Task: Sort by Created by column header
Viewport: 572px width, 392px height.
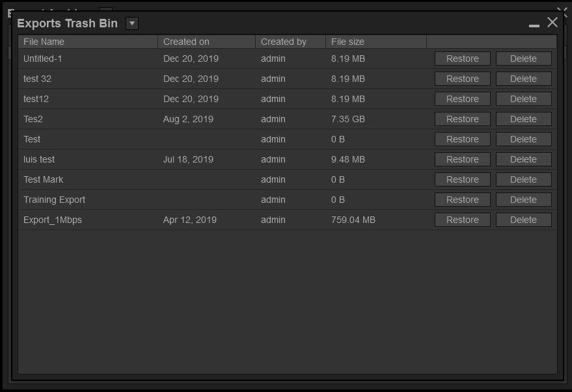Action: [283, 42]
